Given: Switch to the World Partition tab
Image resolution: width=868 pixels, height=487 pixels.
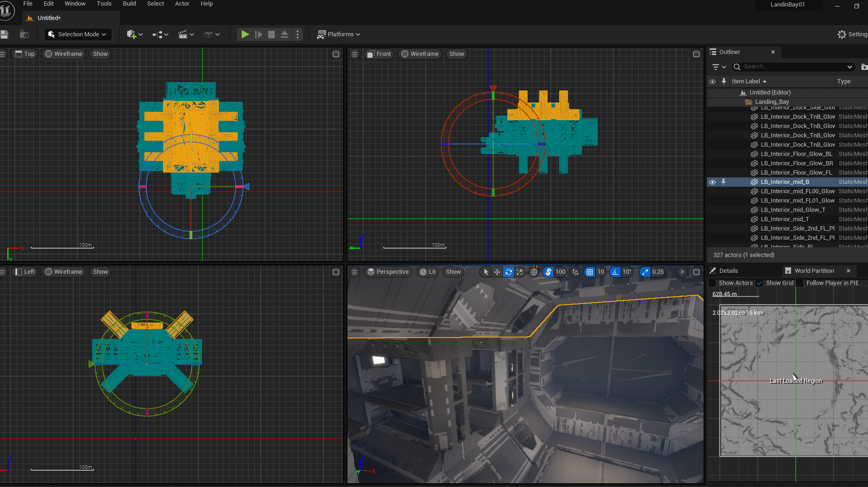Looking at the screenshot, I should [x=814, y=271].
